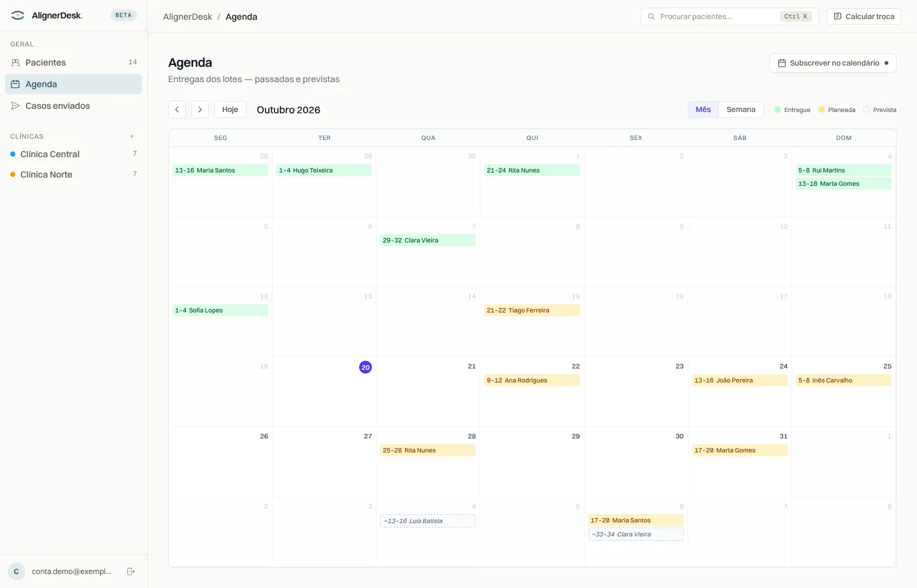917x588 pixels.
Task: Open predicted event ~33-34 Clara Vieira
Action: pyautogui.click(x=636, y=535)
